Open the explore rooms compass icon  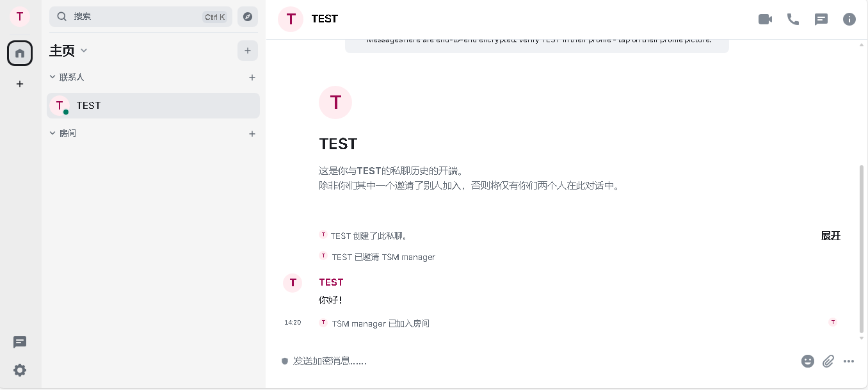248,17
